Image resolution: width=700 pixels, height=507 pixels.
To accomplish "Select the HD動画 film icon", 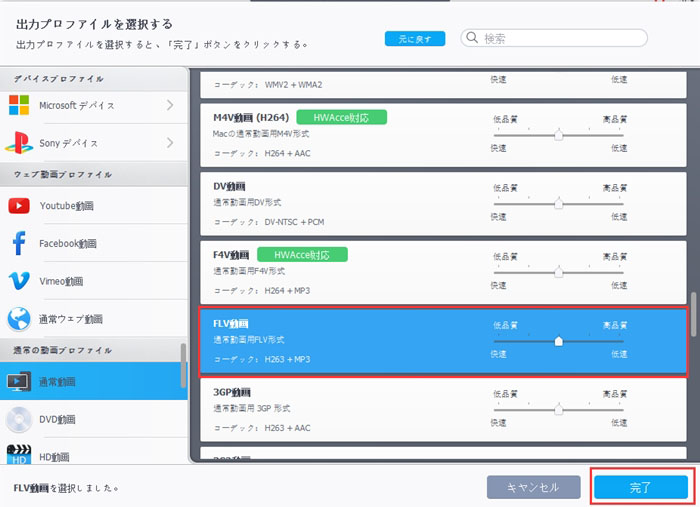I will pos(19,457).
